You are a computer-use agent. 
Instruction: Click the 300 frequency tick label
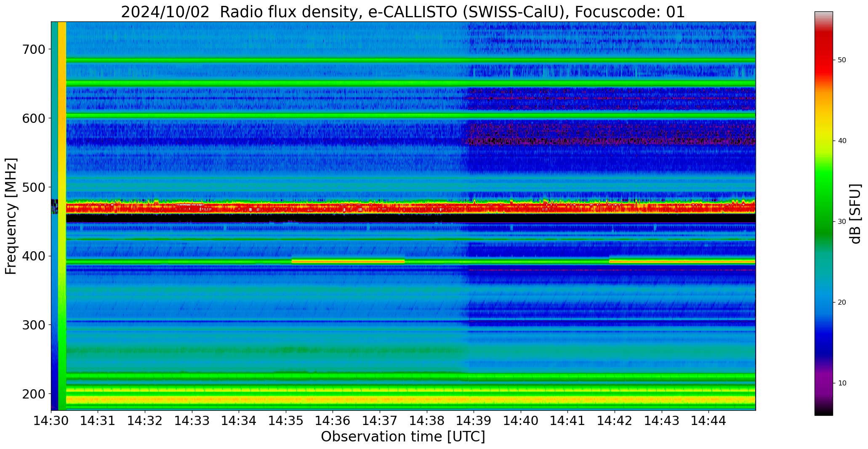pyautogui.click(x=33, y=325)
